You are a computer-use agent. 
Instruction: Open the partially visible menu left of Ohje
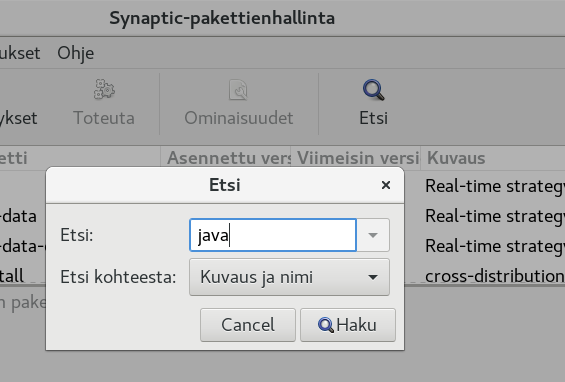click(x=20, y=53)
